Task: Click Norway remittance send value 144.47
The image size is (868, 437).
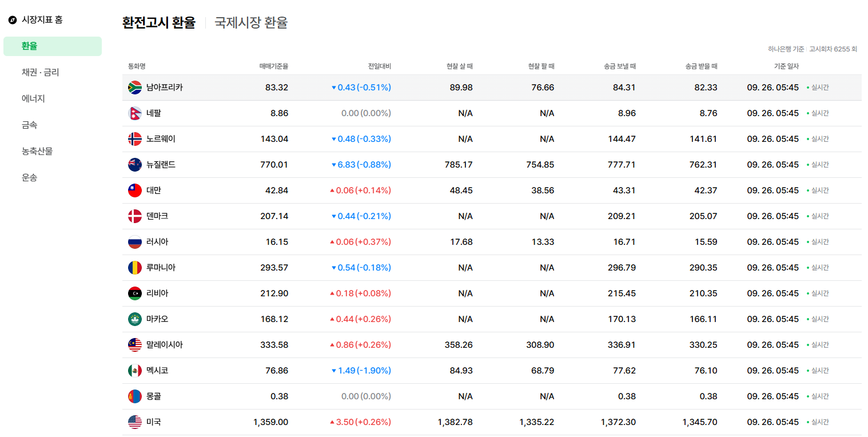Action: coord(622,139)
